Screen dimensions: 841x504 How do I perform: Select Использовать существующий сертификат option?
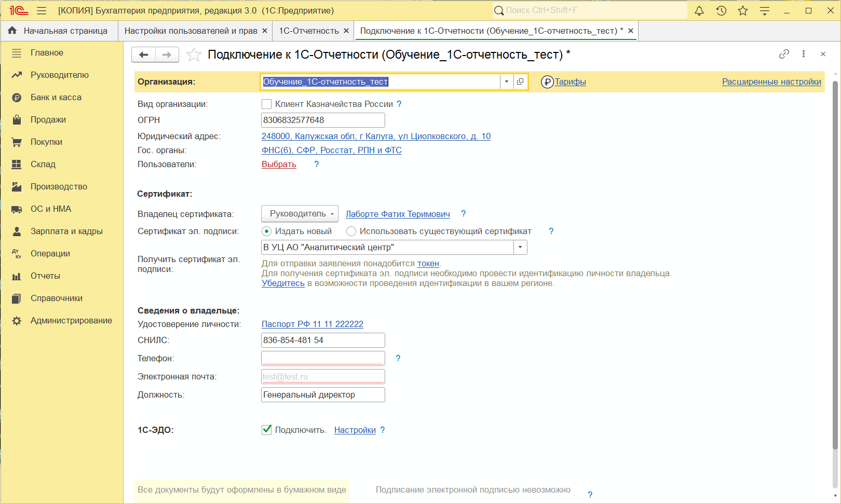coord(351,231)
